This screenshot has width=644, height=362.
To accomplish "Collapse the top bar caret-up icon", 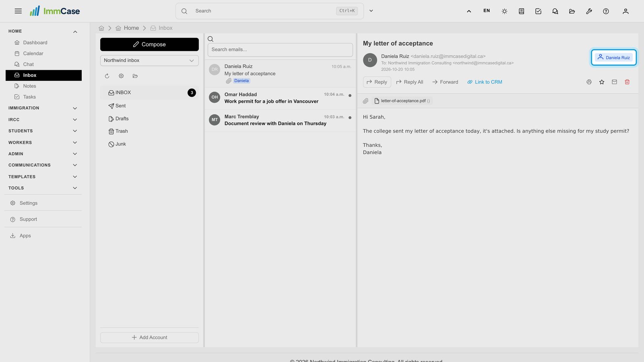I will point(469,11).
